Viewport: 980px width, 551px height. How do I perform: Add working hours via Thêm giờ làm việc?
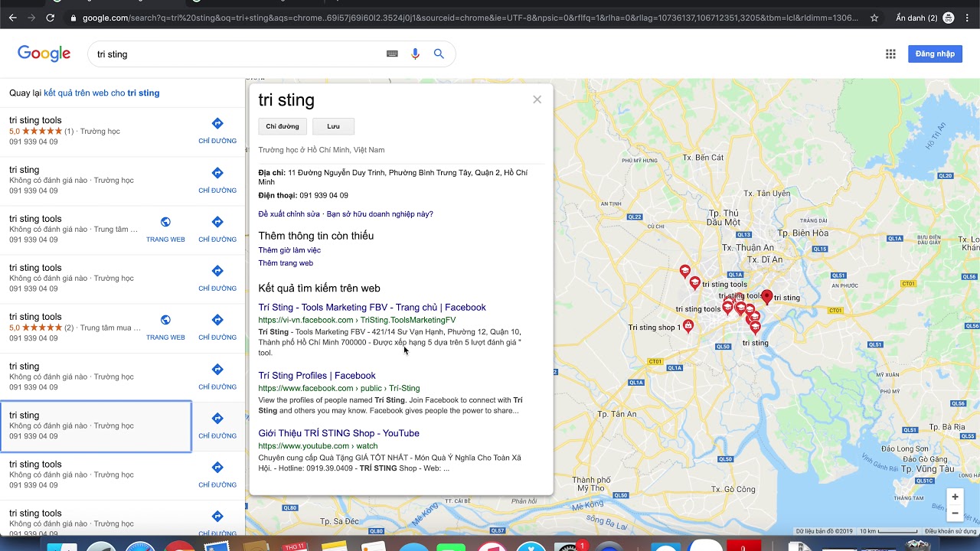(289, 250)
